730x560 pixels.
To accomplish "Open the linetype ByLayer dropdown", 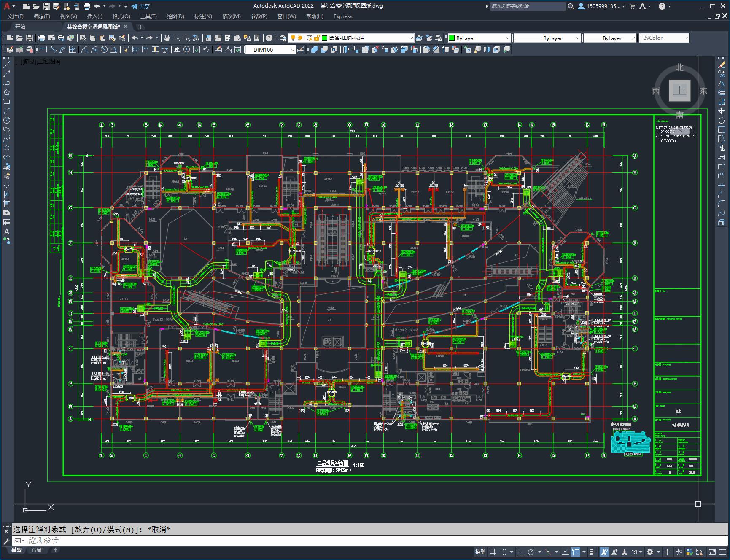I will pyautogui.click(x=577, y=38).
